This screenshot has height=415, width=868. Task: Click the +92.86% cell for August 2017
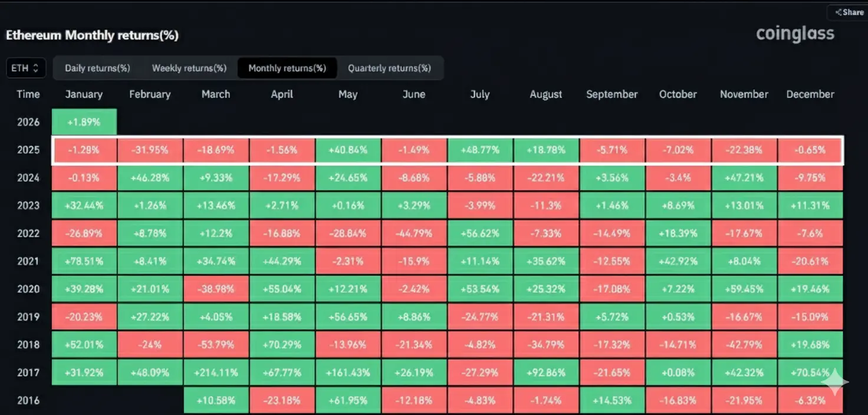pyautogui.click(x=546, y=373)
